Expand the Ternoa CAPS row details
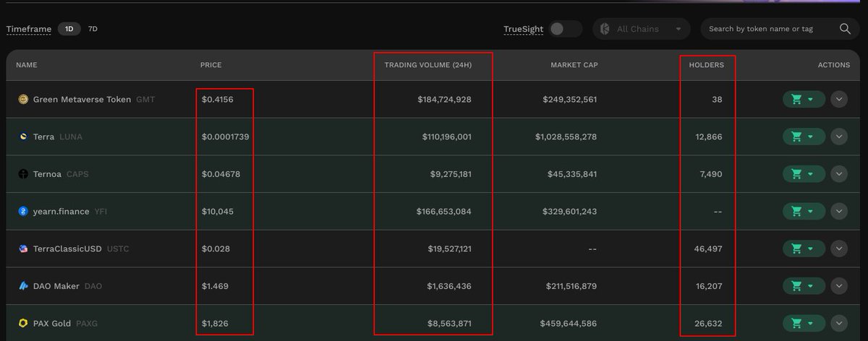Image resolution: width=868 pixels, height=341 pixels. (x=839, y=174)
